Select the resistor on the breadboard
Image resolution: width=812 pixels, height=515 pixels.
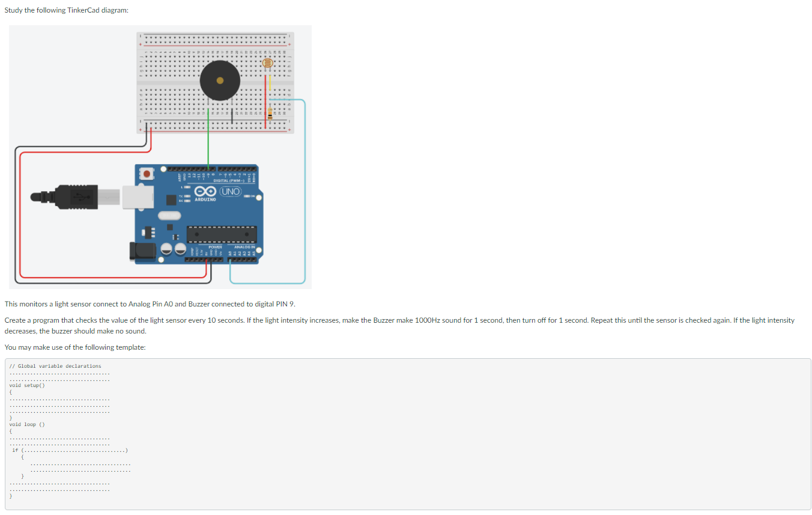[x=270, y=112]
